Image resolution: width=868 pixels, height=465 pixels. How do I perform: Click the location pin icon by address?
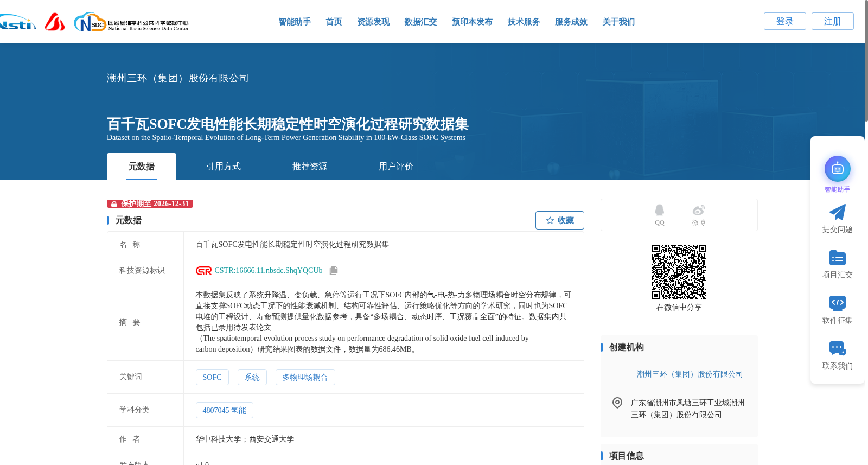click(x=617, y=403)
